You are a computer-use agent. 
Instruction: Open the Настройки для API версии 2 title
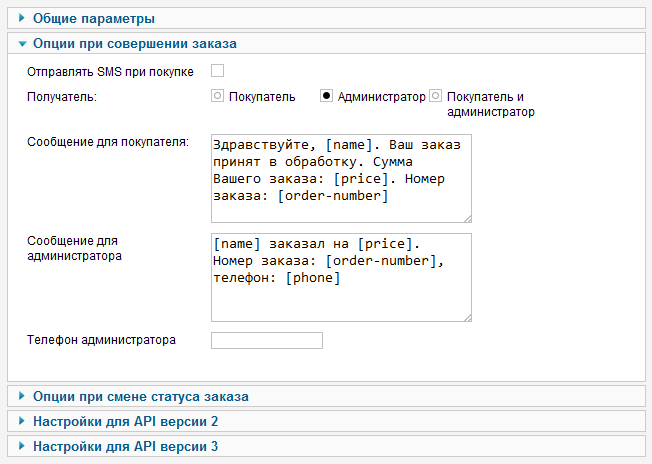(x=126, y=421)
